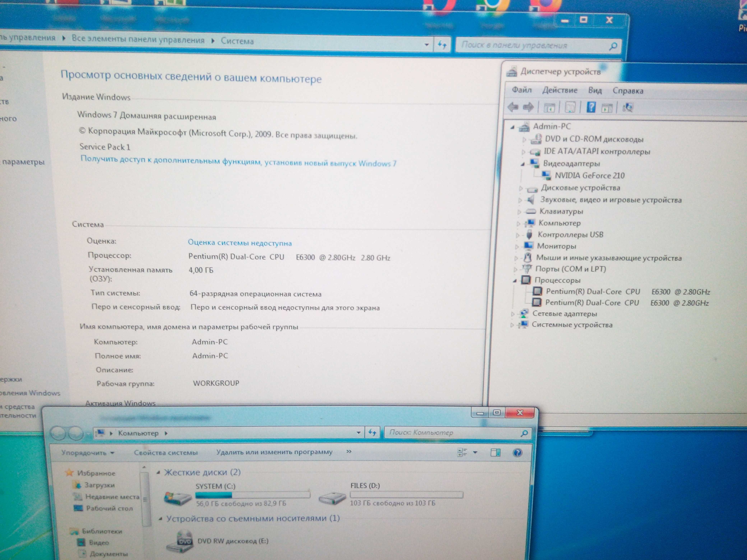Select the DVD RW дисковод (E:)
This screenshot has height=560, width=747.
point(218,541)
